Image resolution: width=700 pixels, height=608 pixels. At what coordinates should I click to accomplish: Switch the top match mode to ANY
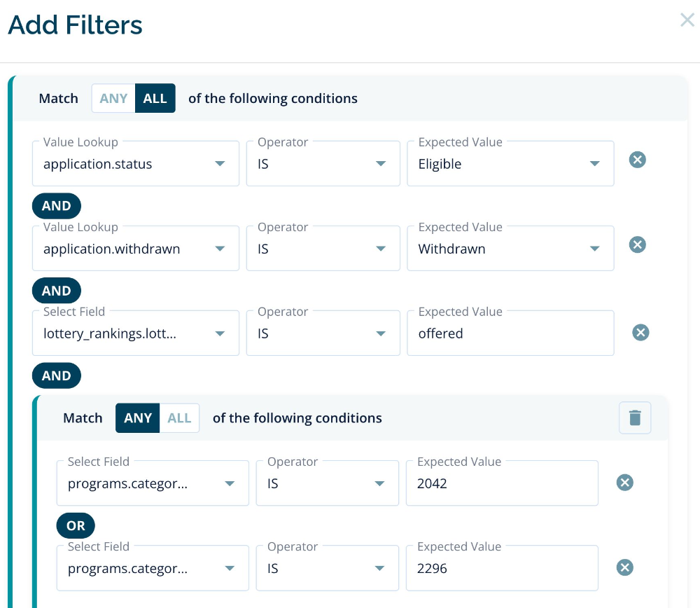point(113,98)
